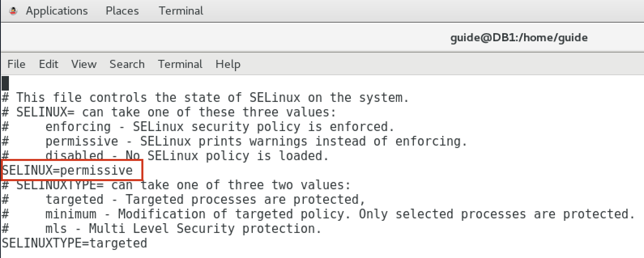Open the Places menu
Image resolution: width=644 pixels, height=258 pixels.
click(122, 11)
